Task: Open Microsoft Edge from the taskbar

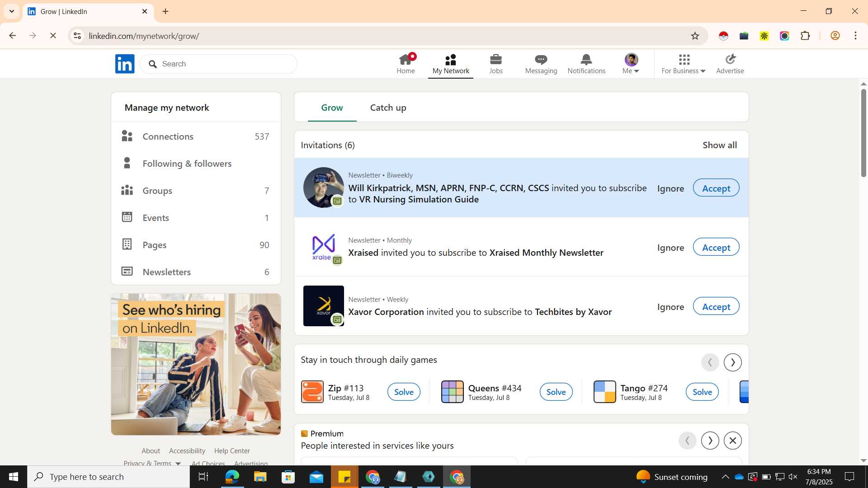Action: 232,477
